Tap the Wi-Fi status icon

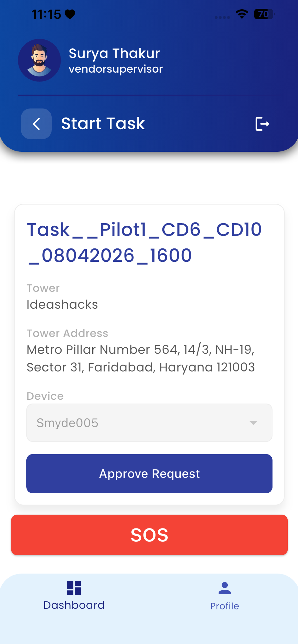pos(242,14)
